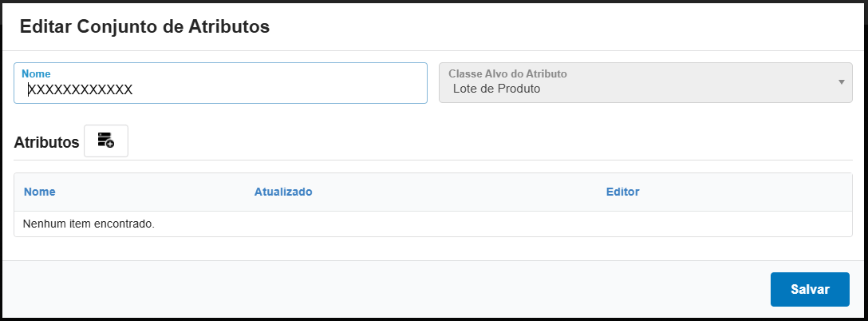This screenshot has width=868, height=321.
Task: Click the add attribute icon button
Action: click(x=106, y=141)
